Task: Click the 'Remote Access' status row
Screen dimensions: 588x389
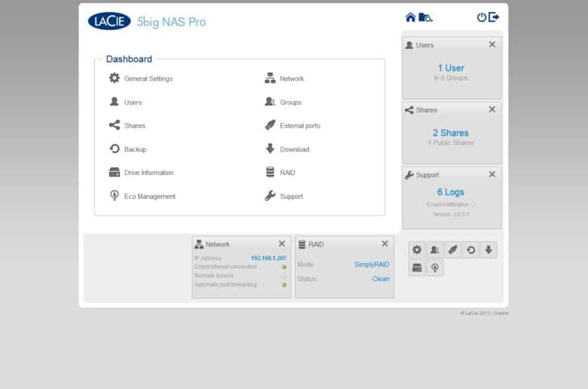Action: (240, 276)
